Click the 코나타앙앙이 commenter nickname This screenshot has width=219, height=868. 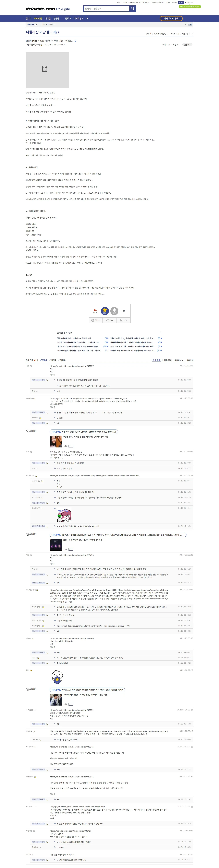tap(31, 590)
